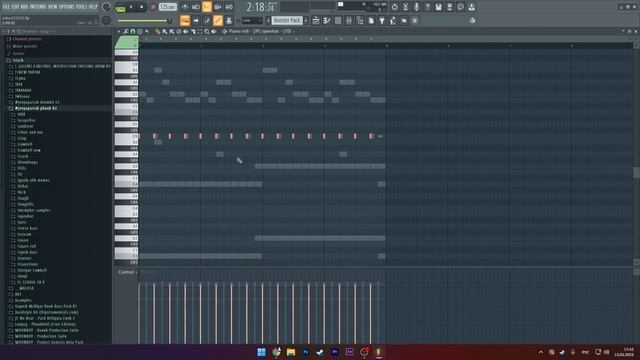Open the ADD menu
The width and height of the screenshot is (640, 360).
24,7
